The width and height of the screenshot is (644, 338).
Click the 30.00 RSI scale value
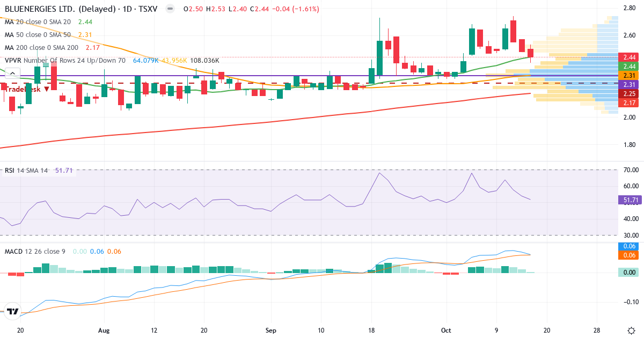point(631,235)
